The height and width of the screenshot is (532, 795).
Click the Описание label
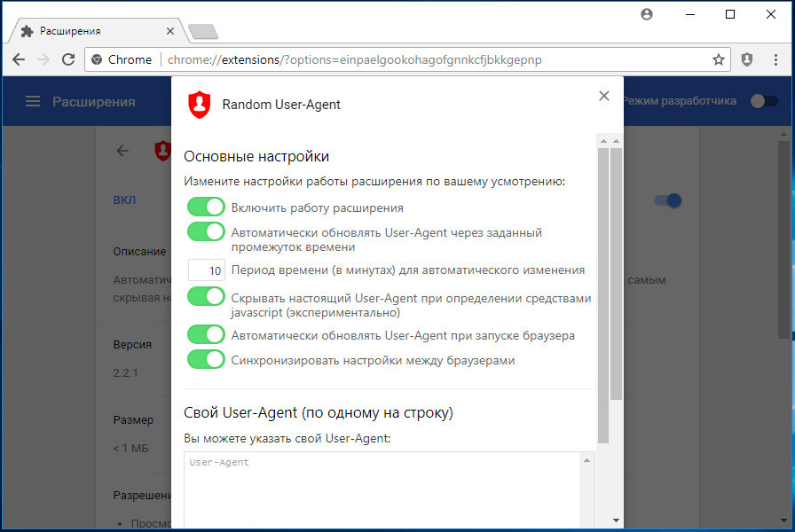pyautogui.click(x=139, y=251)
